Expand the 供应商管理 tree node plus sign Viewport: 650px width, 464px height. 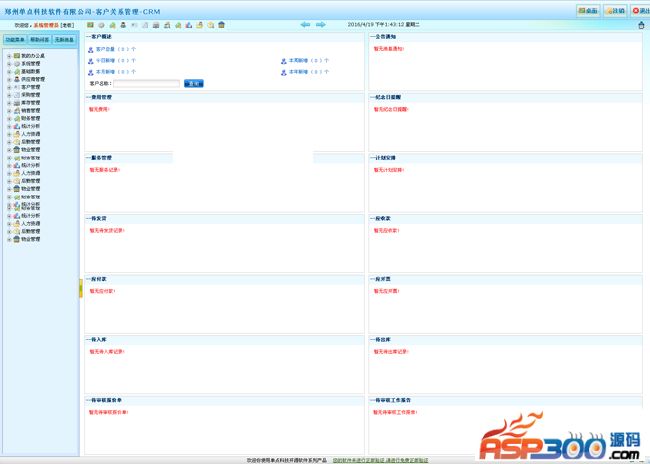[9, 79]
